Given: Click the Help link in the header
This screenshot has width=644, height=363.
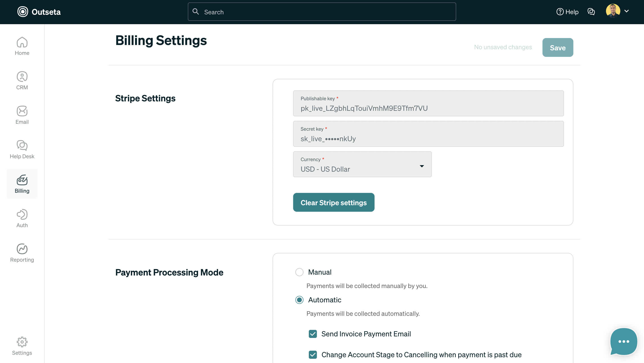Looking at the screenshot, I should point(567,12).
